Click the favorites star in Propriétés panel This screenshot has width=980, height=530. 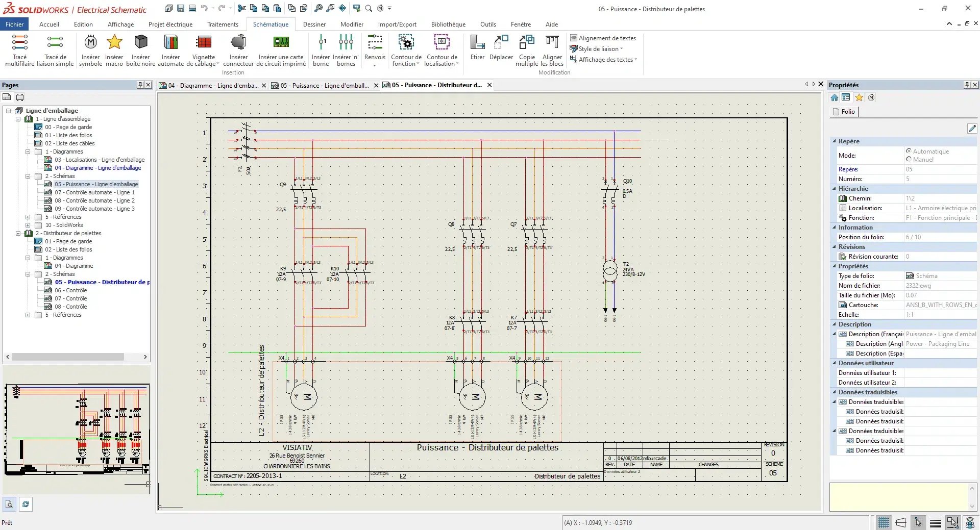pos(859,97)
